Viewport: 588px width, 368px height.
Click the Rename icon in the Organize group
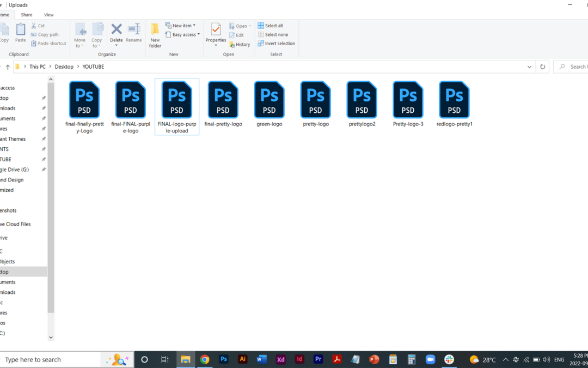134,32
